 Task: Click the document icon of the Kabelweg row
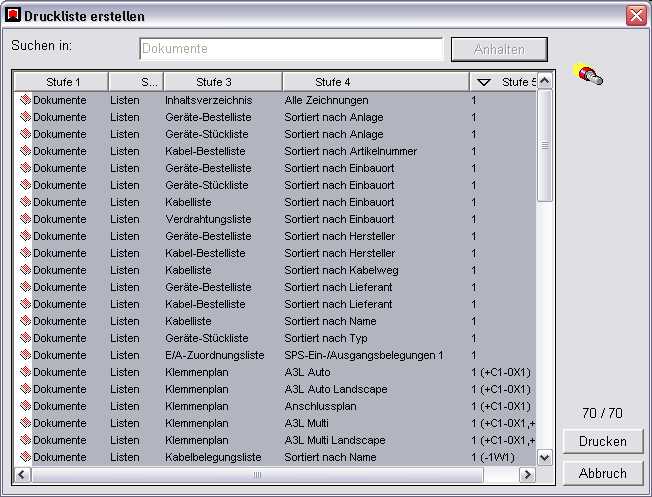coord(25,270)
